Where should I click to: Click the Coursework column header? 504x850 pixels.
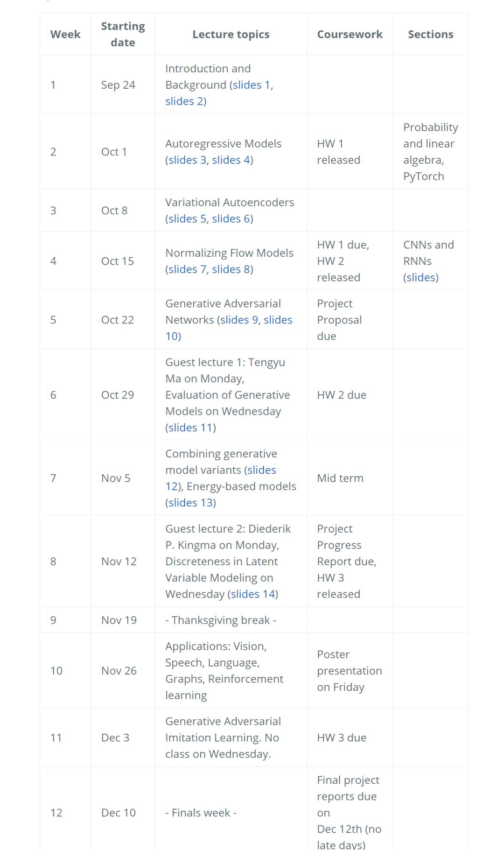point(350,35)
